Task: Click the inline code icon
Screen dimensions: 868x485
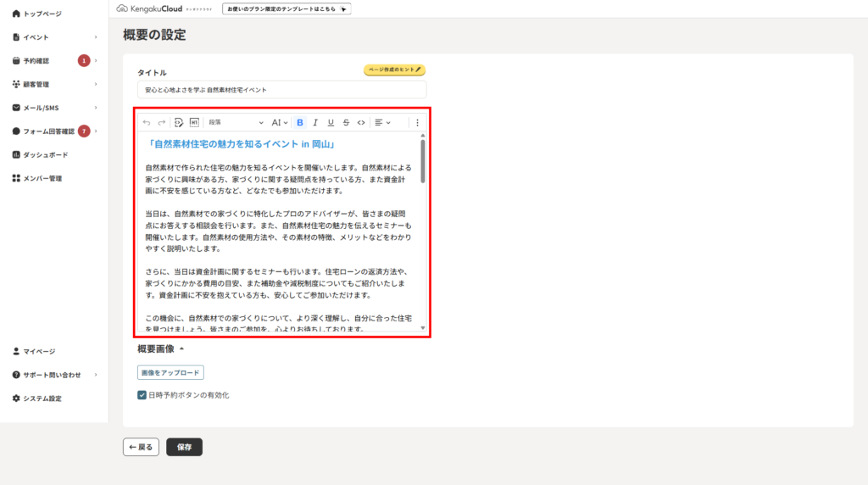Action: tap(361, 122)
